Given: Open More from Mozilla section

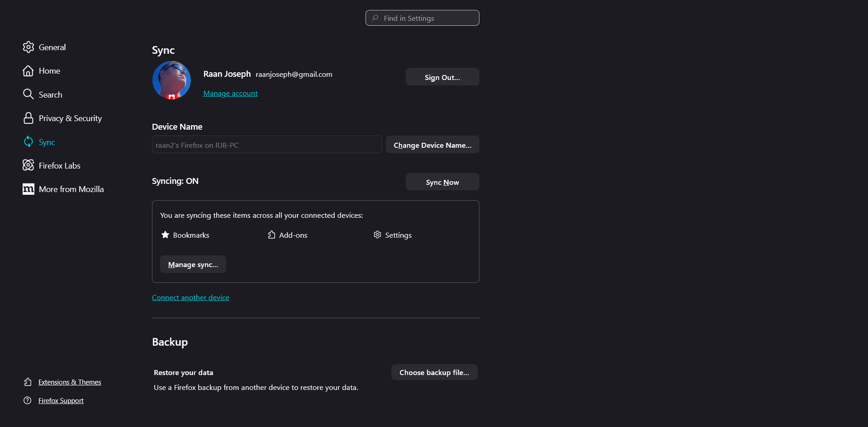Looking at the screenshot, I should (x=71, y=189).
